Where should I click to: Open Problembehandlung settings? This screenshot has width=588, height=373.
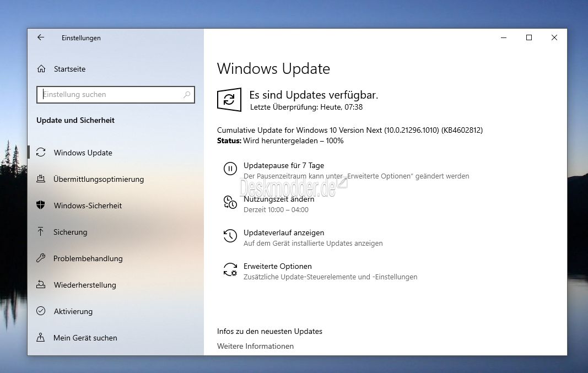point(88,258)
